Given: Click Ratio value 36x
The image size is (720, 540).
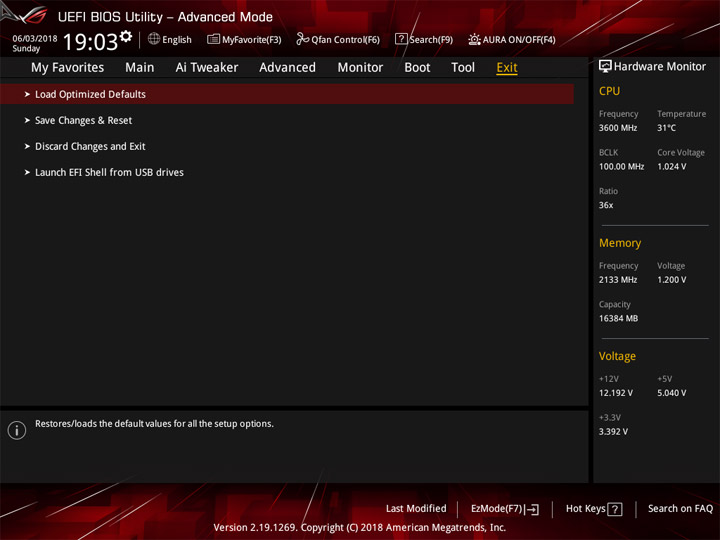Looking at the screenshot, I should pos(606,205).
